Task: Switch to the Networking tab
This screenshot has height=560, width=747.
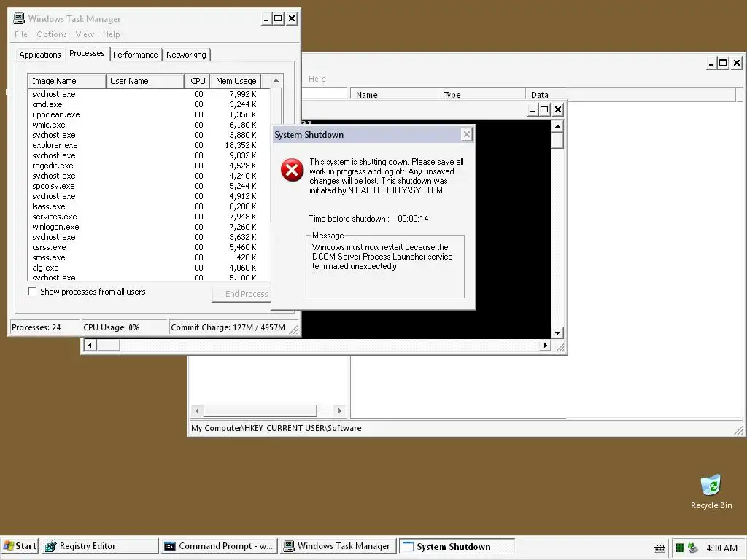Action: [186, 55]
